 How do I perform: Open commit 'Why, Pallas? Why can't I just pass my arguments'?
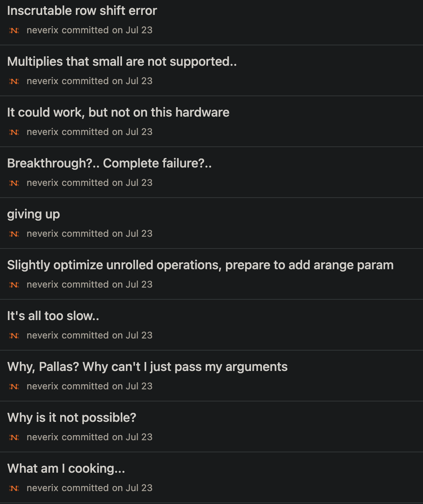[147, 367]
